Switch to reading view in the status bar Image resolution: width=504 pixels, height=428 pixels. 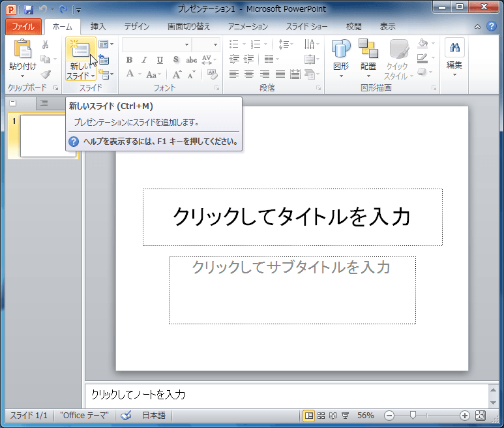point(333,416)
